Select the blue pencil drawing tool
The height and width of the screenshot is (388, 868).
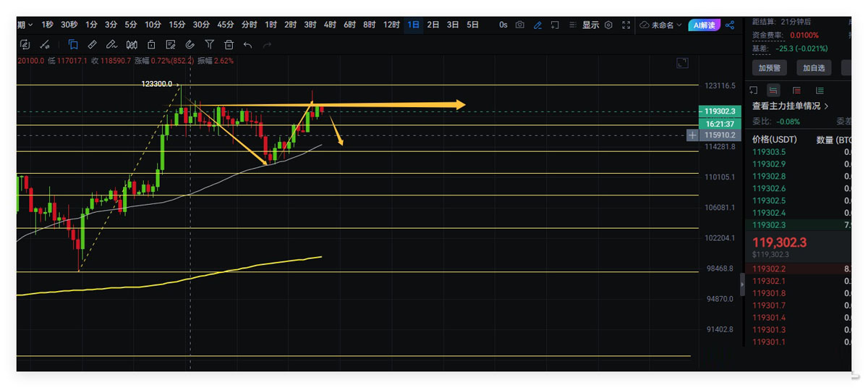click(x=537, y=25)
